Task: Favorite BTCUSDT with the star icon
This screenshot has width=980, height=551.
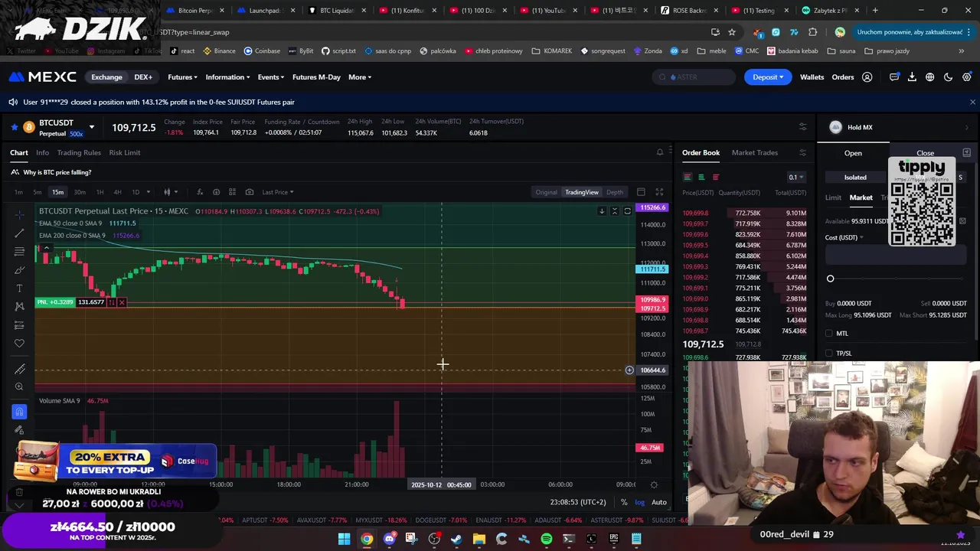Action: point(14,127)
